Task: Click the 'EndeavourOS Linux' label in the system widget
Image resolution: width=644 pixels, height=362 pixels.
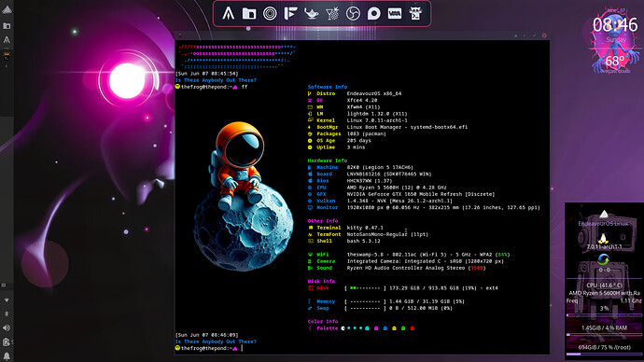Action: 603,224
